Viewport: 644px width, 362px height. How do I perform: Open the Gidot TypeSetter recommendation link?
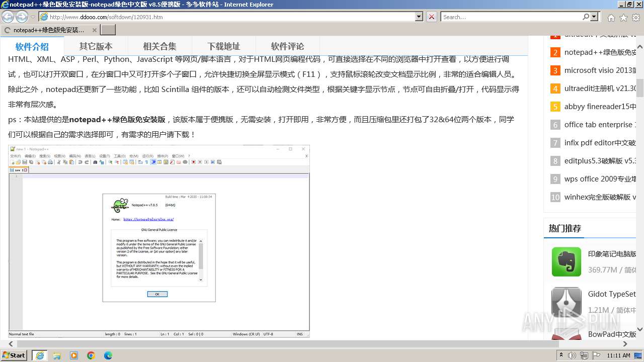coord(612,294)
